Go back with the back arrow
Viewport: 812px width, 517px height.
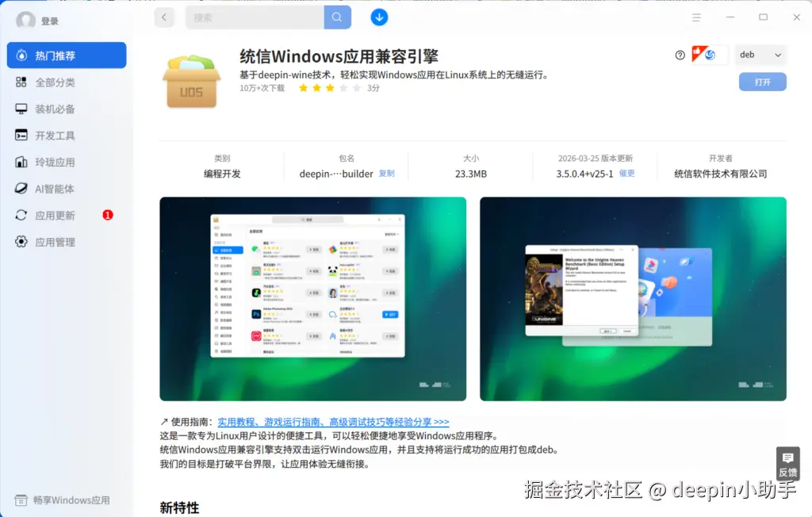click(x=164, y=17)
